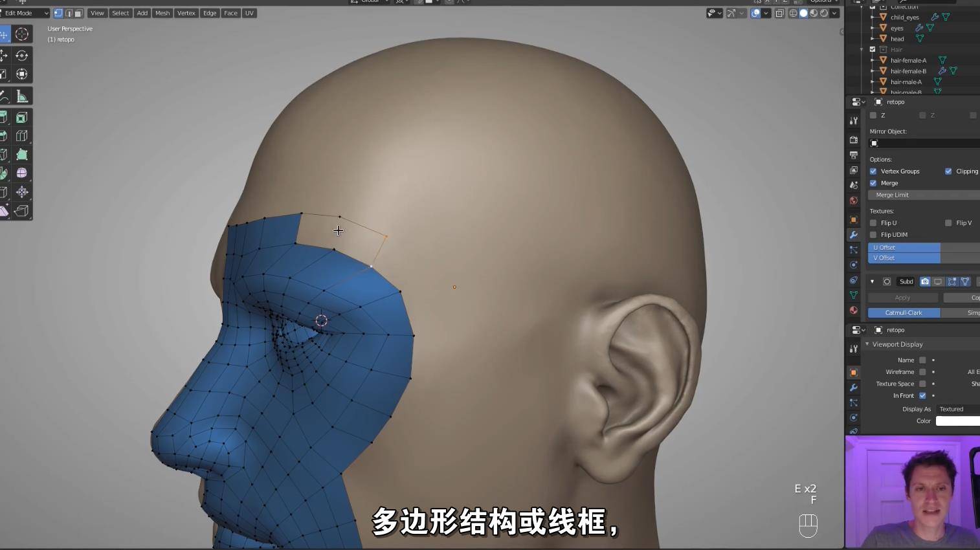This screenshot has height=550, width=980.
Task: Expand the head object in outliner
Action: point(873,39)
